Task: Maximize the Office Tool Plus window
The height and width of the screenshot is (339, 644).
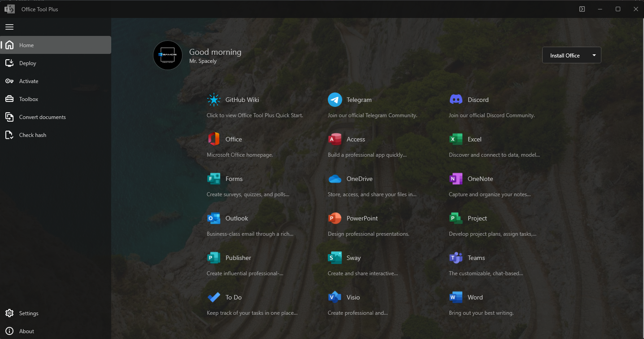Action: [x=618, y=9]
